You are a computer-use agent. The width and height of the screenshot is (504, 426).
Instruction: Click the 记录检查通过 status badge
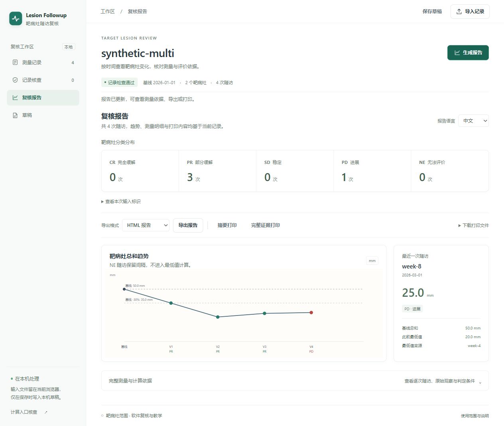click(x=119, y=83)
